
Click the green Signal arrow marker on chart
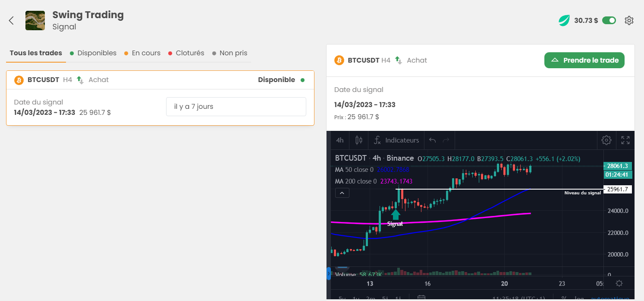(396, 214)
